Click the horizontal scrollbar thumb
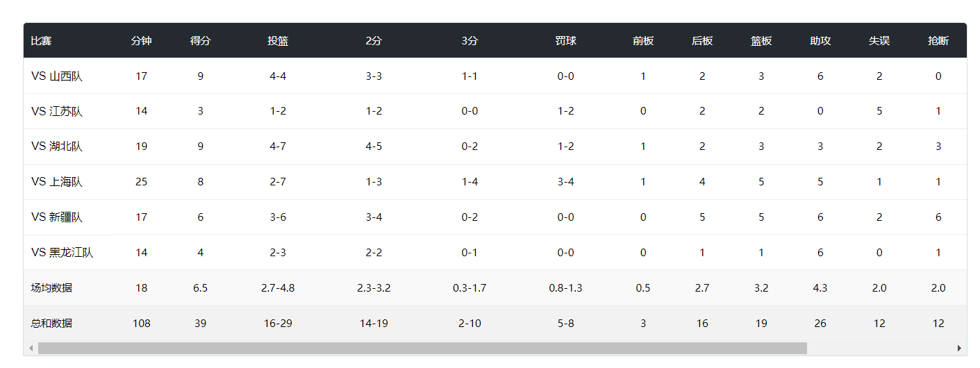Image resolution: width=980 pixels, height=368 pixels. point(422,348)
